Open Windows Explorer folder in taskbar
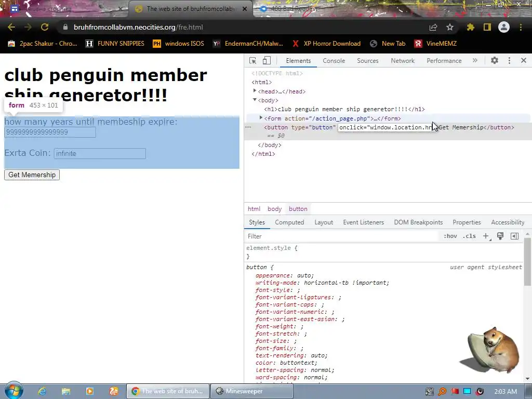The height and width of the screenshot is (399, 532). click(x=66, y=391)
